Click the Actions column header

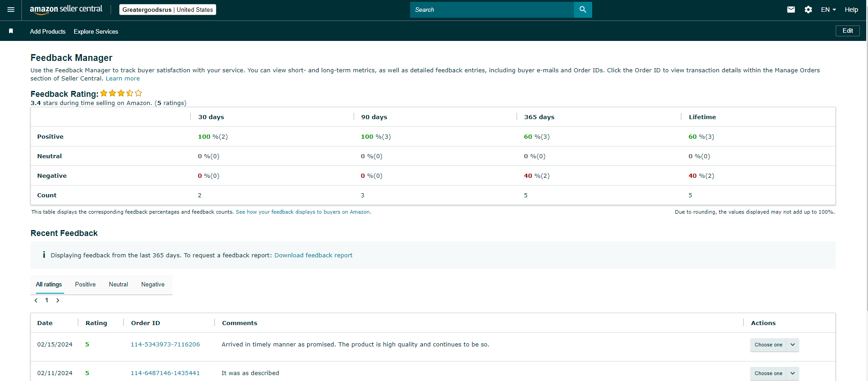(x=763, y=323)
